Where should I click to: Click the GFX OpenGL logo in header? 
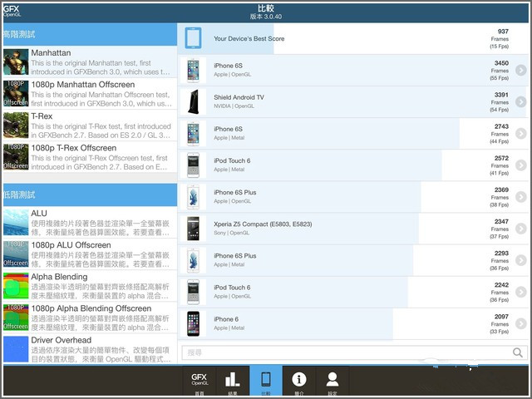12,11
